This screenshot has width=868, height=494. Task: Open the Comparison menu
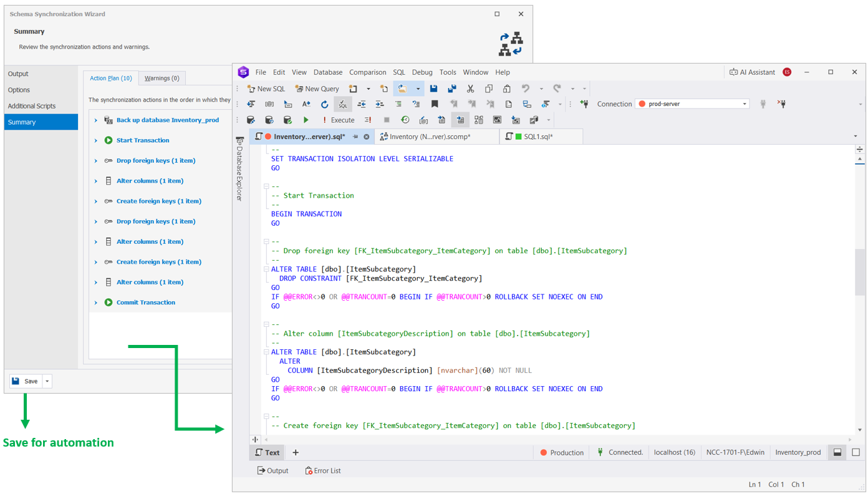[368, 72]
